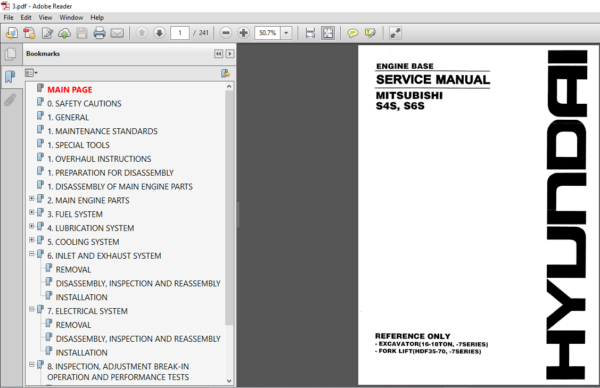The height and width of the screenshot is (388, 600).
Task: Toggle the Attachments paperclip panel
Action: point(10,100)
